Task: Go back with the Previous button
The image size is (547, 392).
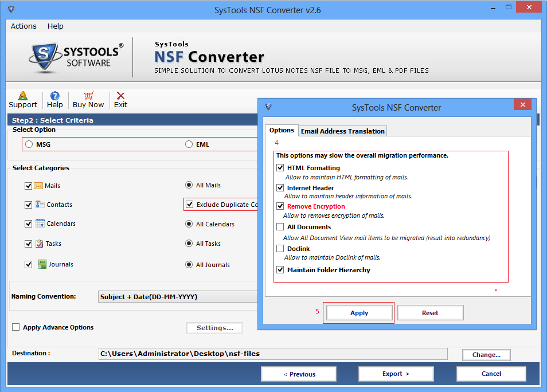Action: point(299,374)
